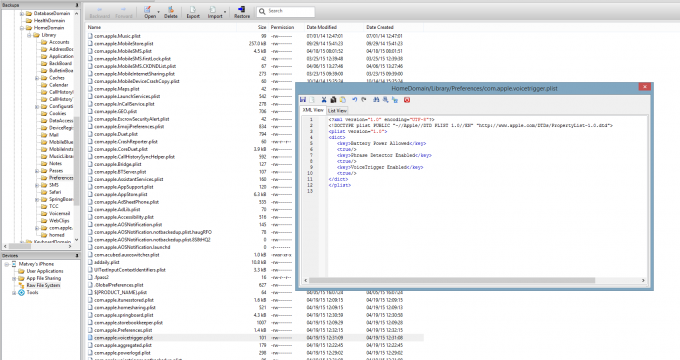Sort by the Date Created column
This screenshot has width=680, height=360.
393,27
